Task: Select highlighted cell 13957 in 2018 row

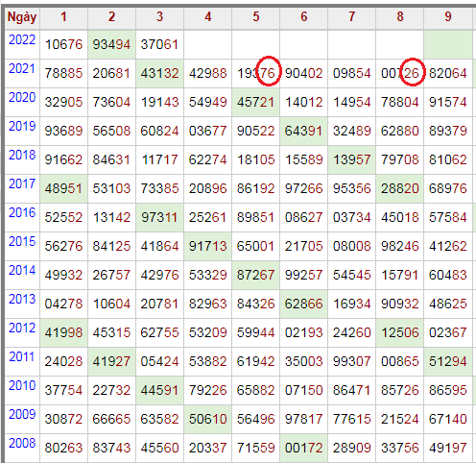Action: pyautogui.click(x=351, y=159)
